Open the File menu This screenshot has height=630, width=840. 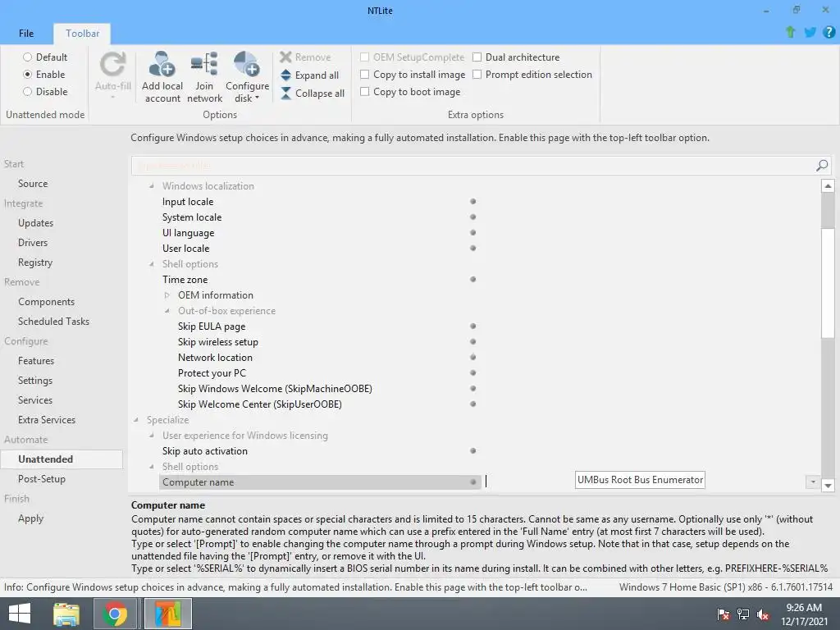pyautogui.click(x=26, y=33)
